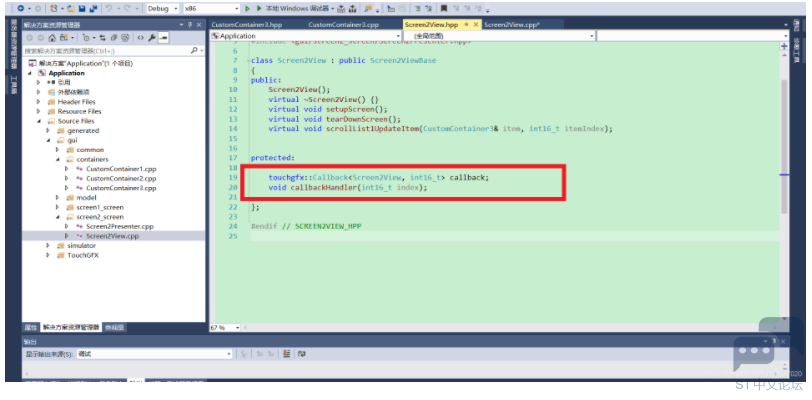Screen dimensions: 812x400
Task: Toggle the preview selected items icon
Action: click(163, 38)
